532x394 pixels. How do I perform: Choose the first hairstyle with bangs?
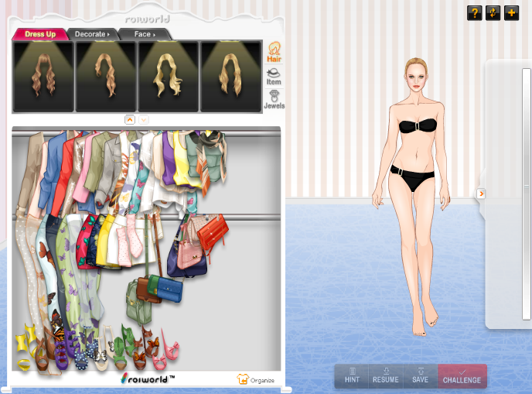click(43, 76)
